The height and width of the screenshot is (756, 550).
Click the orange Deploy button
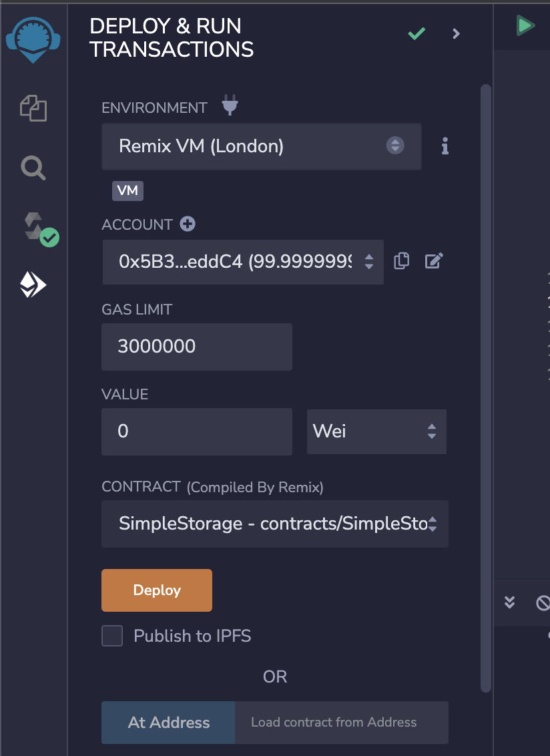click(157, 590)
